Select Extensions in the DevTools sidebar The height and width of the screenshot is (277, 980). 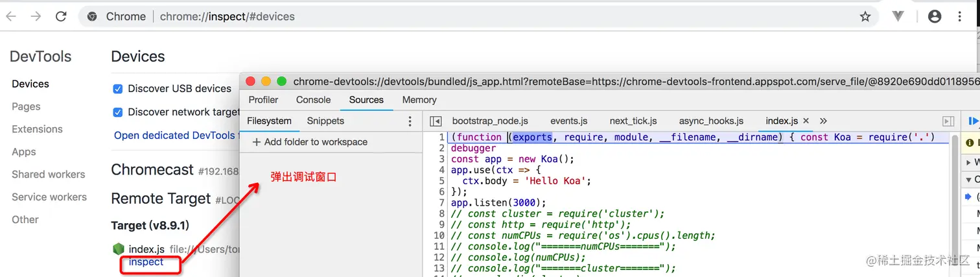tap(37, 129)
